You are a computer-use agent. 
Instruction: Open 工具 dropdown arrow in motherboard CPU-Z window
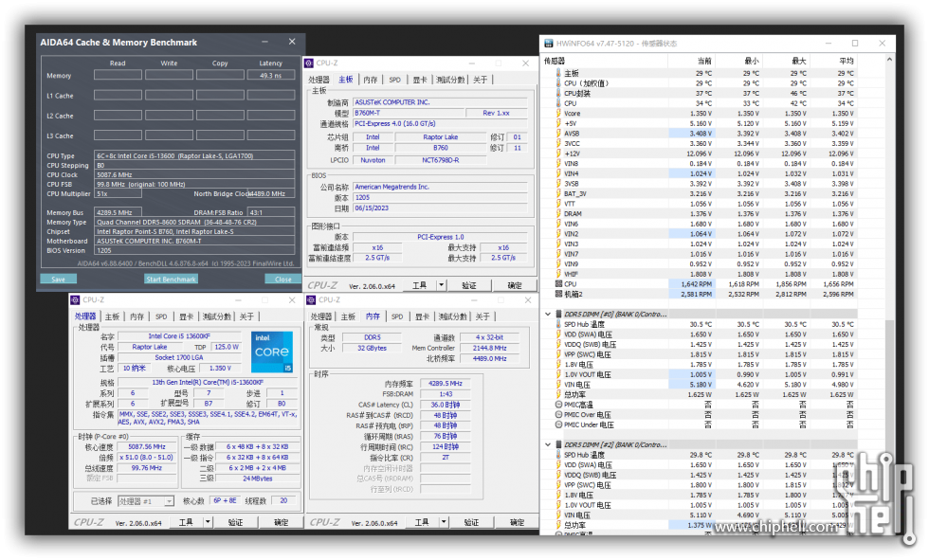(442, 285)
